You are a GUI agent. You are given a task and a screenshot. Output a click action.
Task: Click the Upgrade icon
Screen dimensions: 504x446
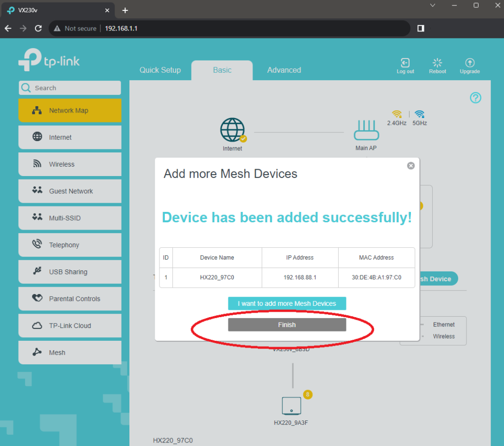point(470,63)
